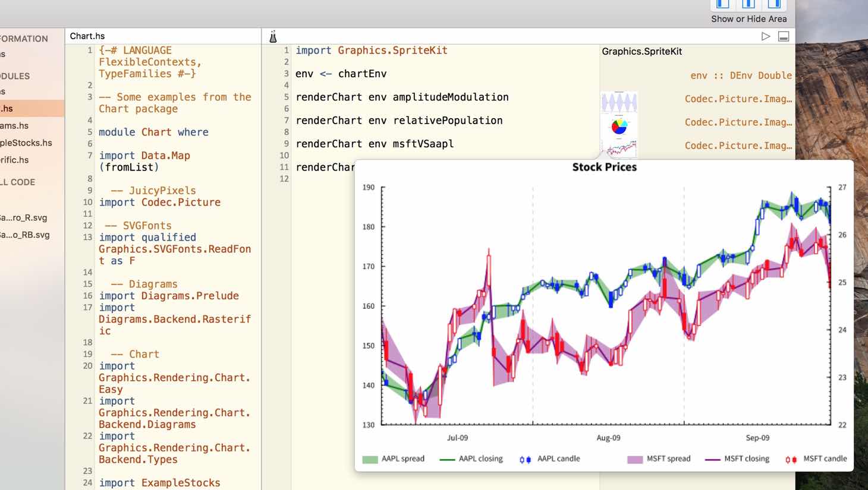The height and width of the screenshot is (490, 868).
Task: Click the purple MSFT spread swatch
Action: point(635,459)
